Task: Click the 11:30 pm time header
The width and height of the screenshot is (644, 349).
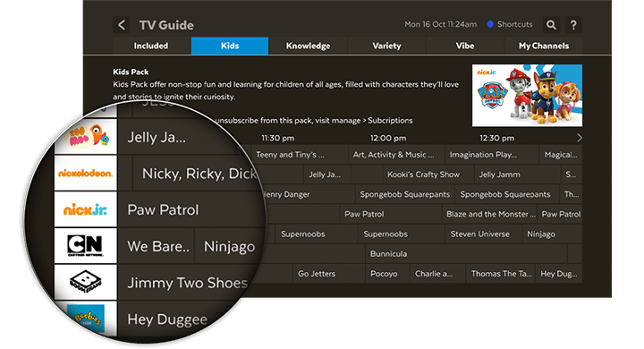Action: (277, 138)
